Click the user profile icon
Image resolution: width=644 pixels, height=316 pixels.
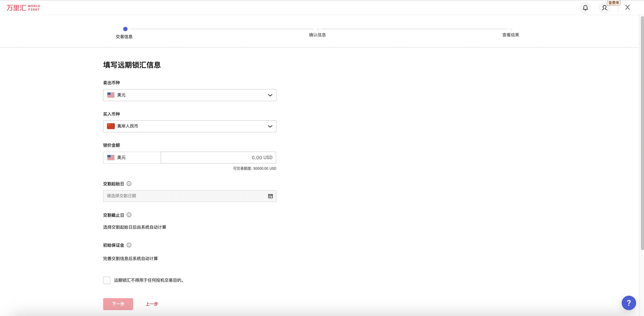[604, 8]
